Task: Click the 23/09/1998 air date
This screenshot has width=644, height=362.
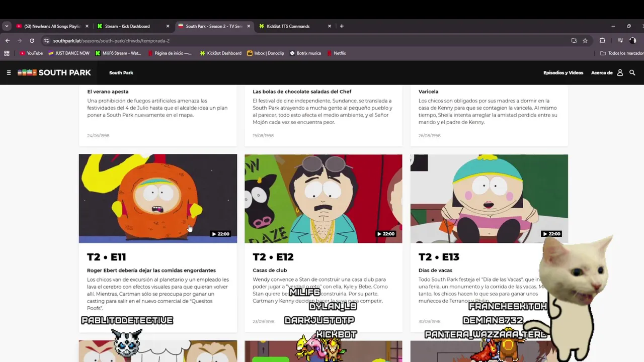Action: click(264, 322)
